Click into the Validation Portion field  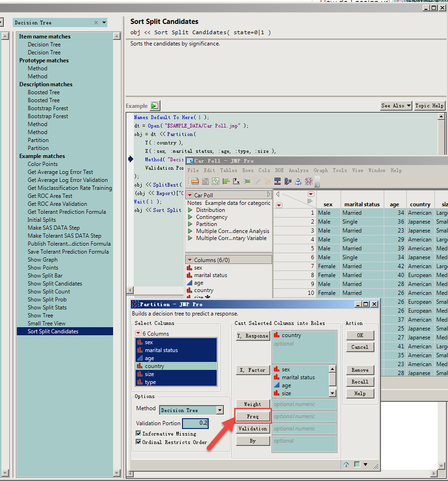(x=195, y=423)
